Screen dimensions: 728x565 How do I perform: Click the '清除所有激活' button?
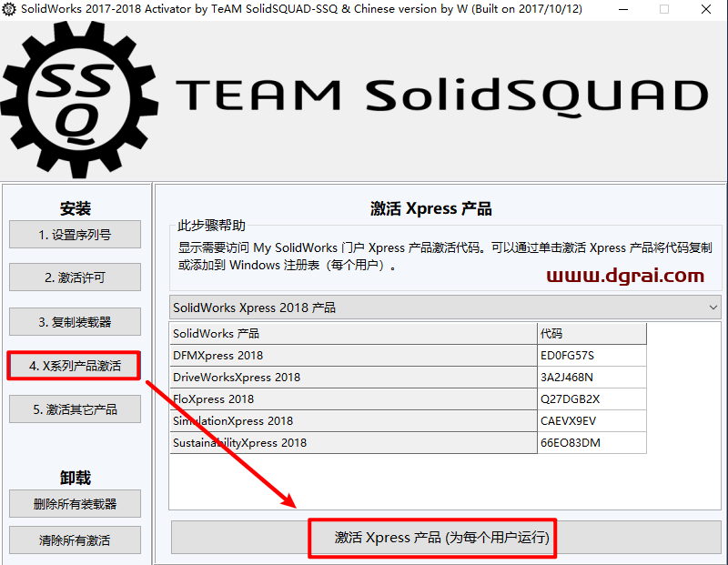[x=75, y=540]
